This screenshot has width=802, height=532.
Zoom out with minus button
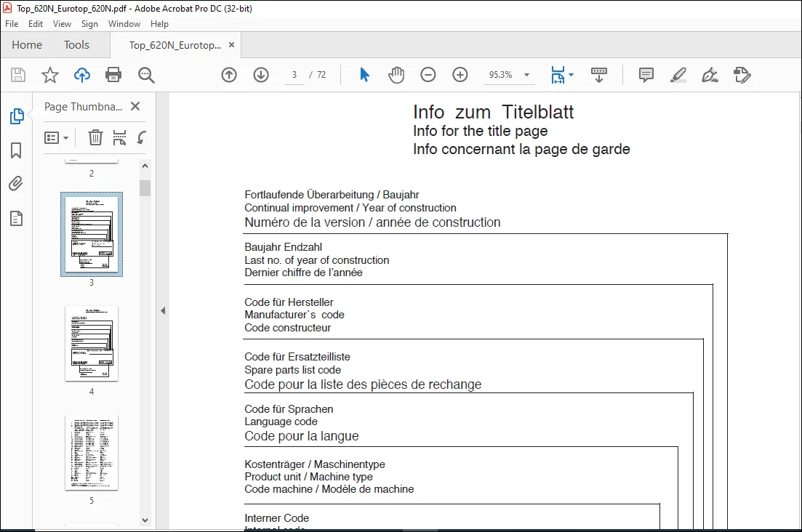pos(428,75)
